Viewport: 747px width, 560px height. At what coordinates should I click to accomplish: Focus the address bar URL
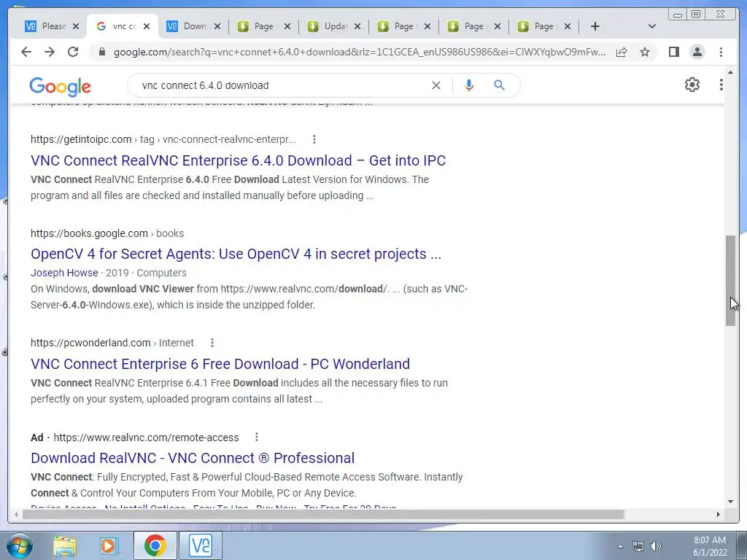coord(360,52)
